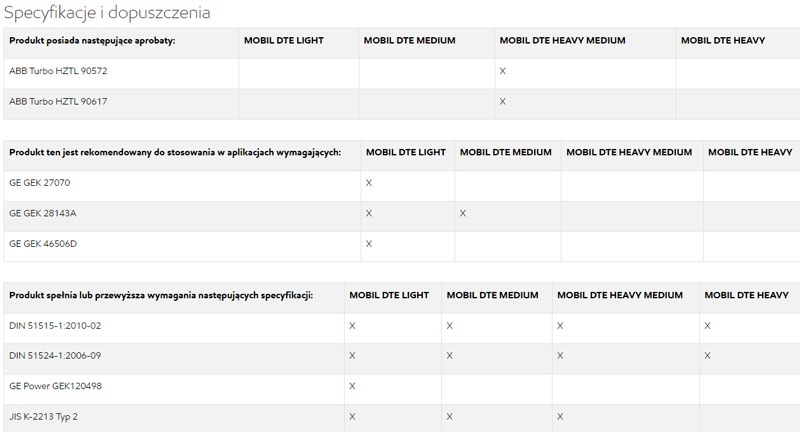The image size is (800, 432).
Task: Click GE GEK 28143A's X under MOBIL DTE MEDIUM
Action: 463,214
